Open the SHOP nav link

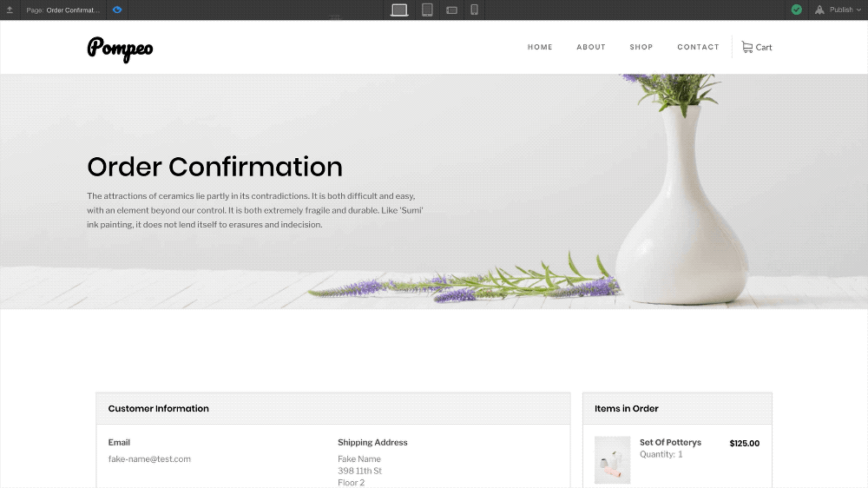pyautogui.click(x=641, y=47)
